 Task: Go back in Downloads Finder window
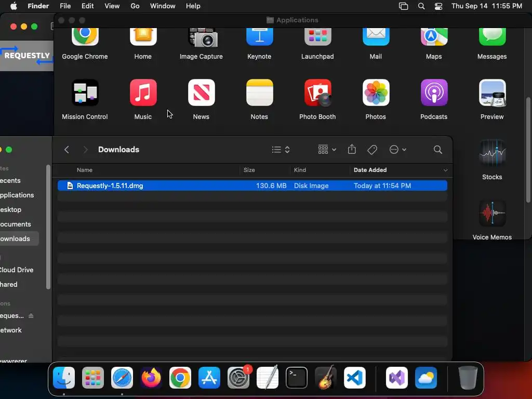point(67,150)
